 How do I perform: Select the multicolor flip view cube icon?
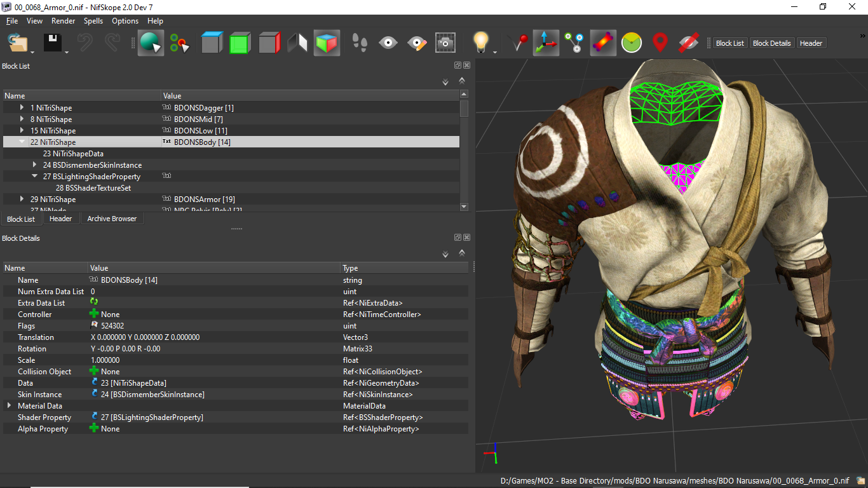tap(327, 43)
